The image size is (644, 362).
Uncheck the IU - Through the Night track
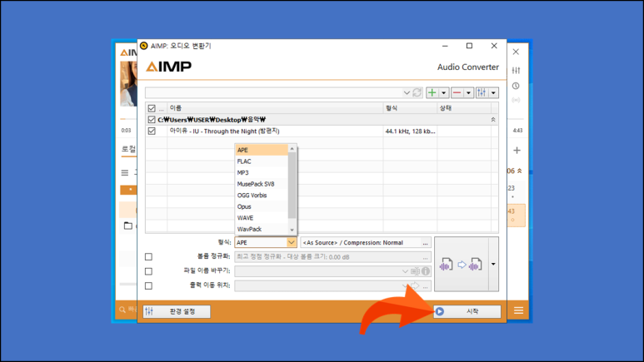[152, 131]
